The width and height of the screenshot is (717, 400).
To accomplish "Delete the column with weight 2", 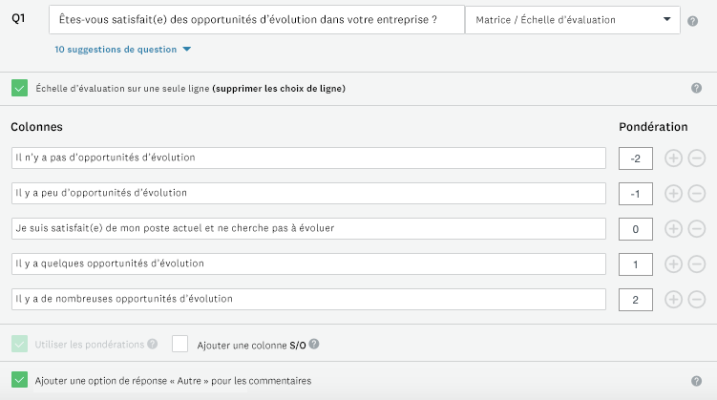I will click(x=697, y=299).
